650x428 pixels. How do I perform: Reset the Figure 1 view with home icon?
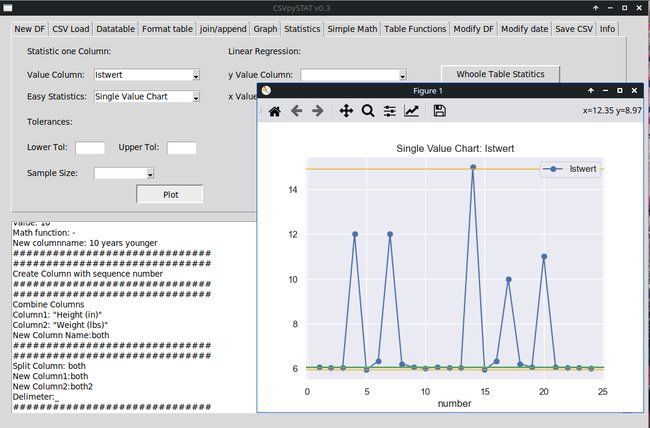click(x=274, y=111)
